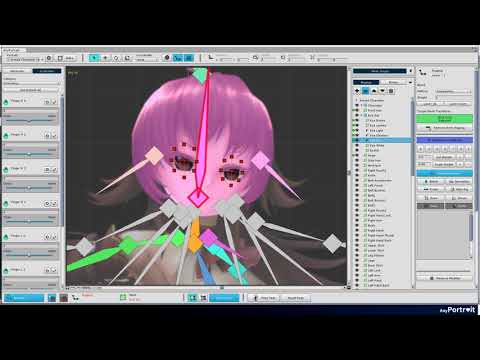Switch to the Controller tab on left
The image size is (480, 360).
pos(47,71)
